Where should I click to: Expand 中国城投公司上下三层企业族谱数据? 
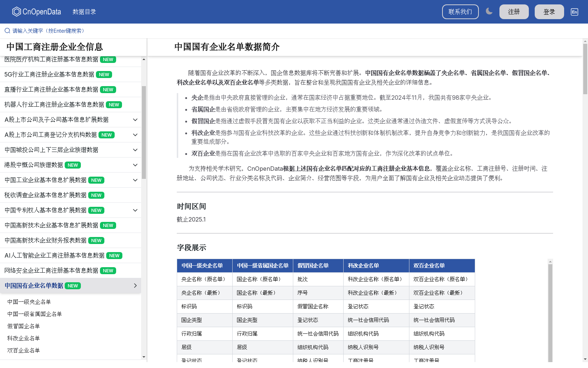pos(135,150)
